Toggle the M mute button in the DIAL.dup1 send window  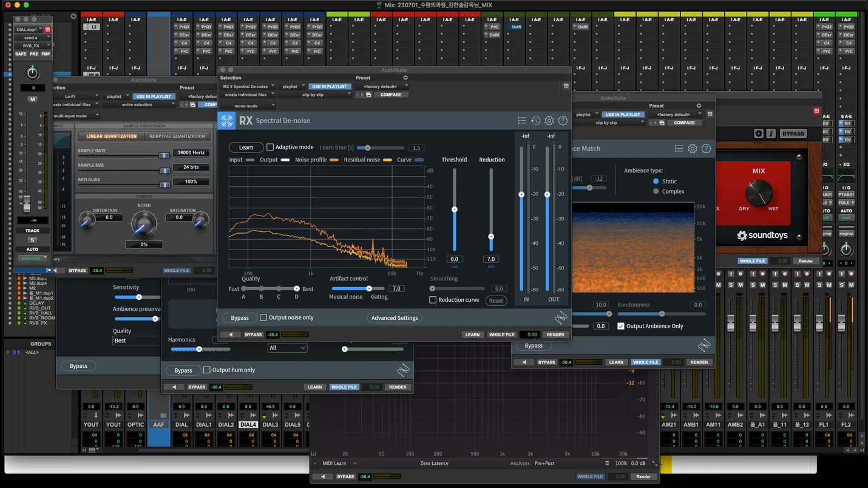point(32,99)
